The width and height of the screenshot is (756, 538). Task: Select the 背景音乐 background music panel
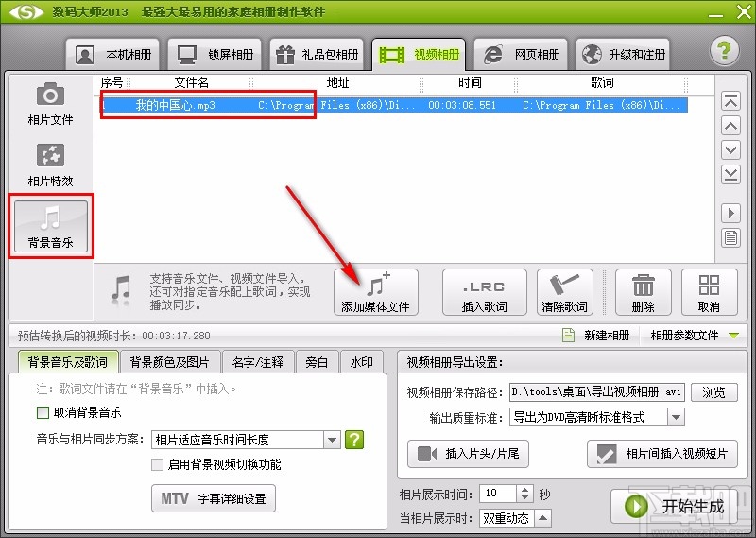coord(51,226)
